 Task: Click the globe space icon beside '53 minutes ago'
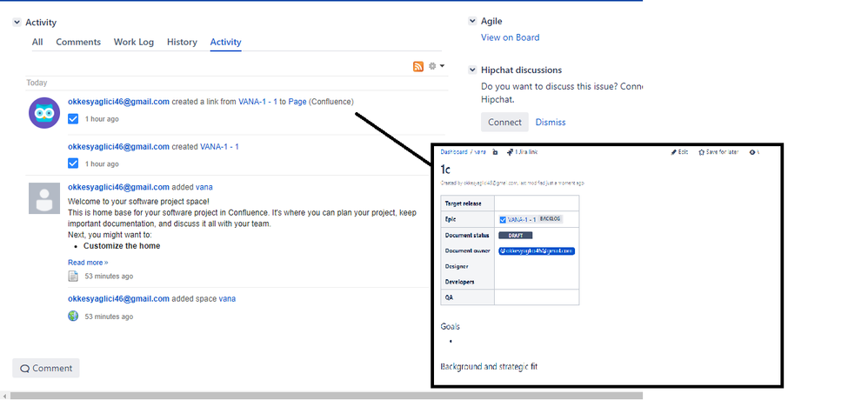click(x=73, y=316)
